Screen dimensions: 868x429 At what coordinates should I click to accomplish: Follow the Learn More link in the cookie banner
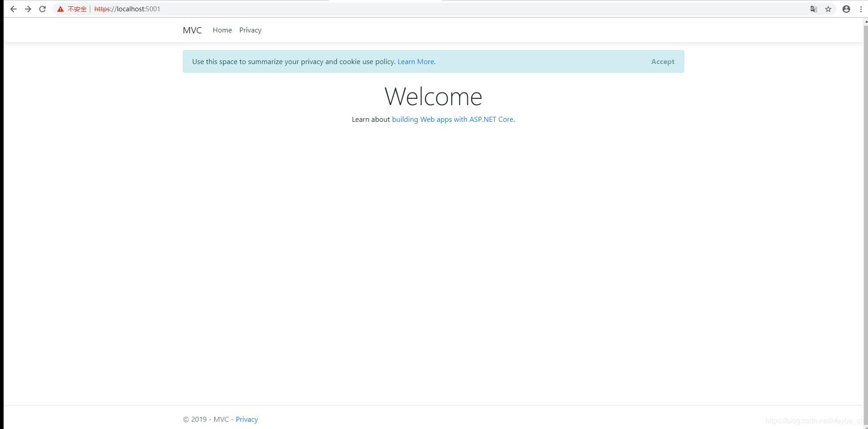(x=415, y=62)
